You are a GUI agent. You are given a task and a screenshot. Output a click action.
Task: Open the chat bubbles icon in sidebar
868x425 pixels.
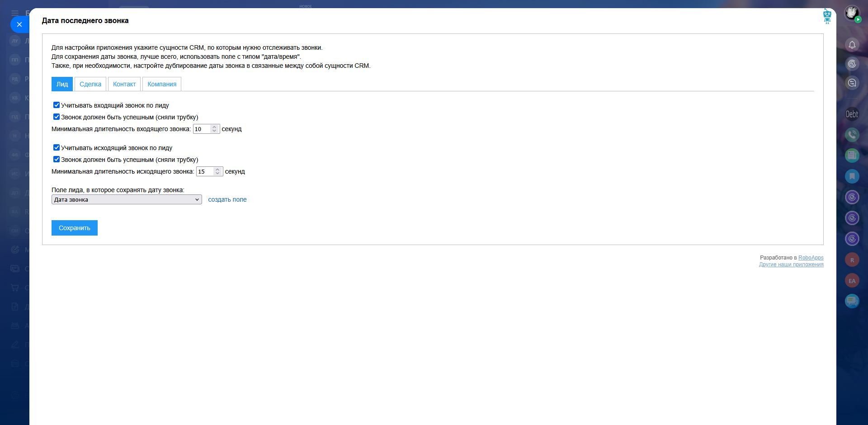(852, 301)
